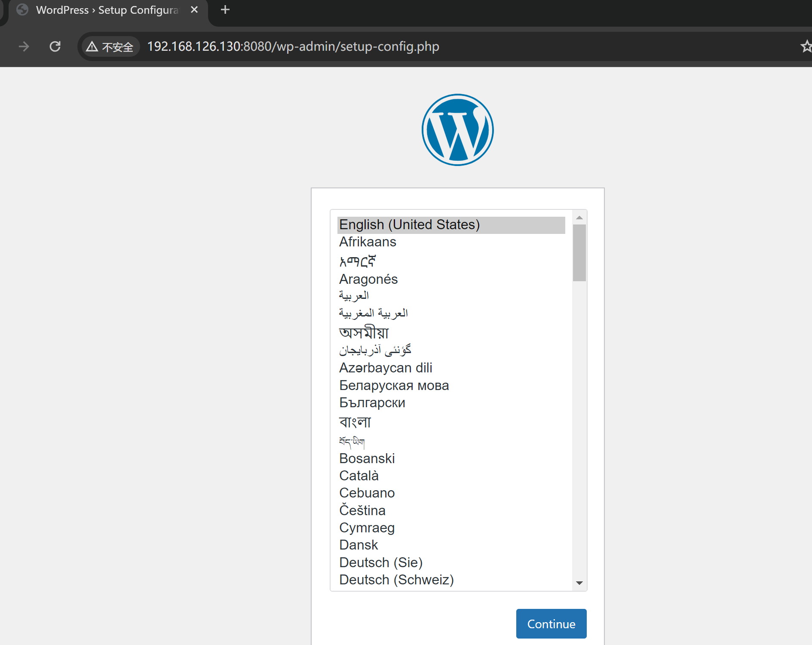Click the not secure warning badge
This screenshot has height=645, width=812.
pos(110,46)
